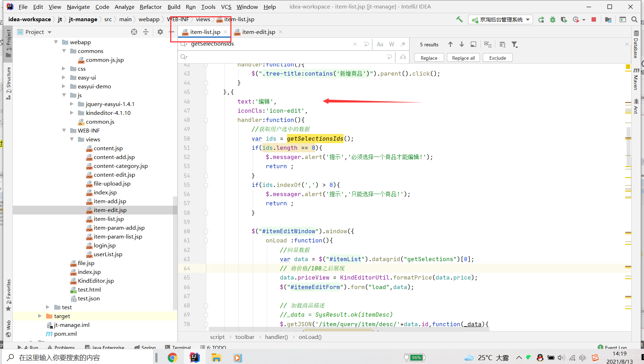644x364 pixels.
Task: Run with Coverage icon
Action: click(x=564, y=19)
